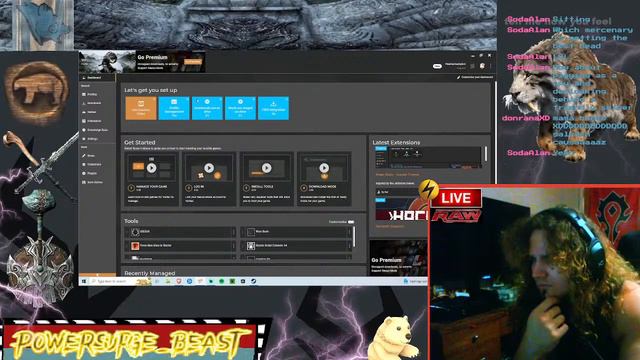Screen dimensions: 640x360
Task: Open options menu for Wrye Bash tool
Action: tap(350, 232)
